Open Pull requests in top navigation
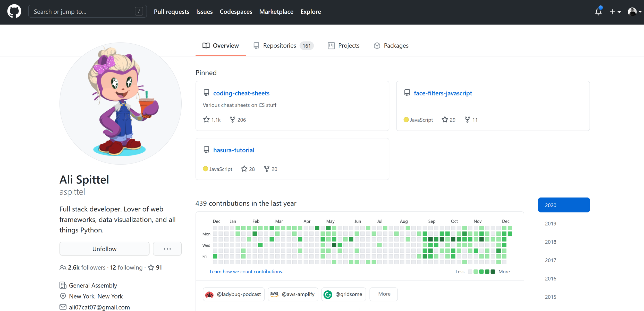The height and width of the screenshot is (311, 644). [172, 12]
